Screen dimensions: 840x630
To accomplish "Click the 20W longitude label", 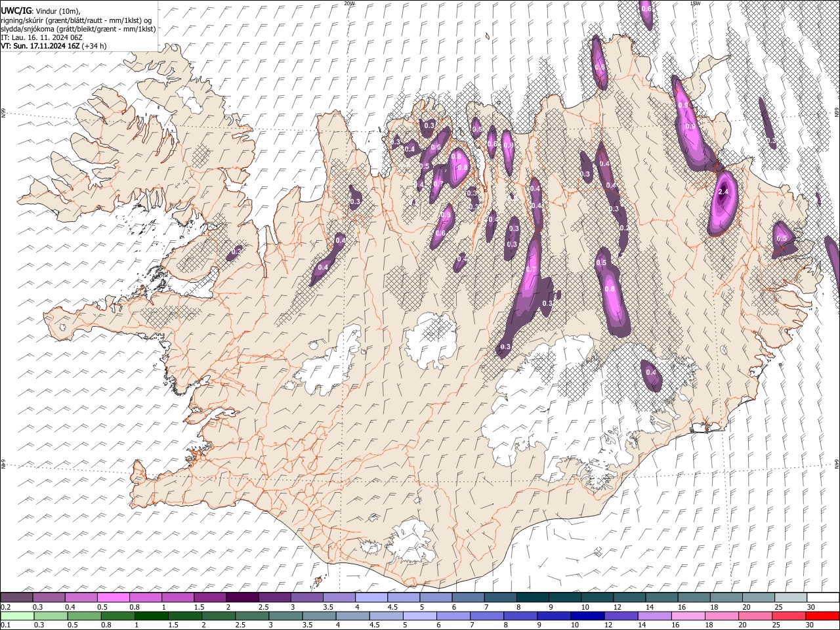I will tap(349, 3).
